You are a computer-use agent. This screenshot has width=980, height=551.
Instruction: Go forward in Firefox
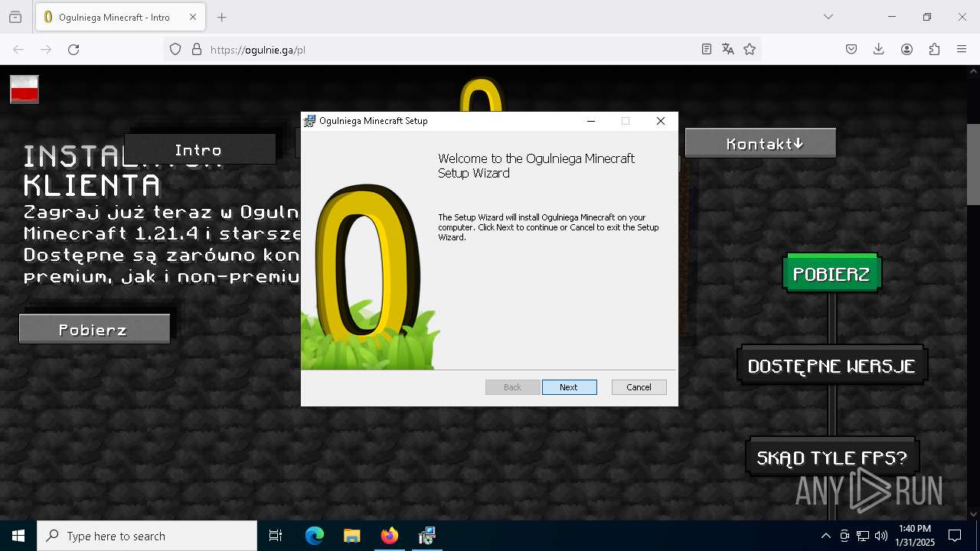click(46, 49)
